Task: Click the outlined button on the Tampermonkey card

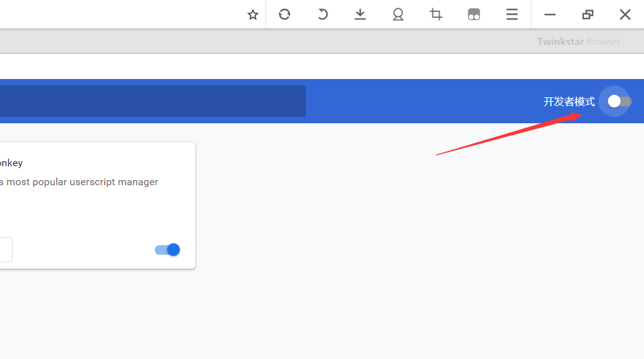Action: 5,250
